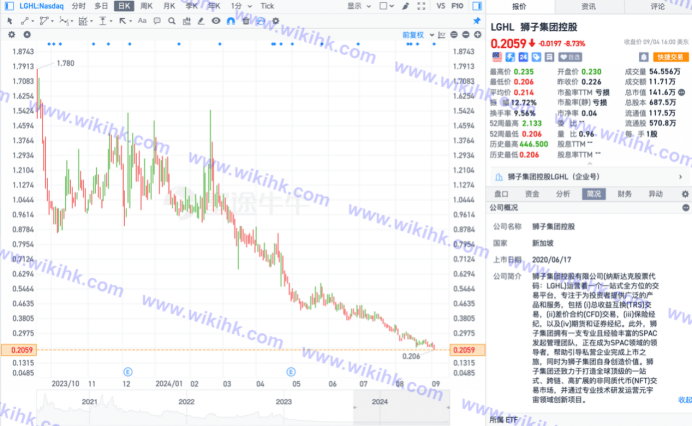Open the 资讯 news tab
The image size is (692, 426).
pyautogui.click(x=589, y=7)
